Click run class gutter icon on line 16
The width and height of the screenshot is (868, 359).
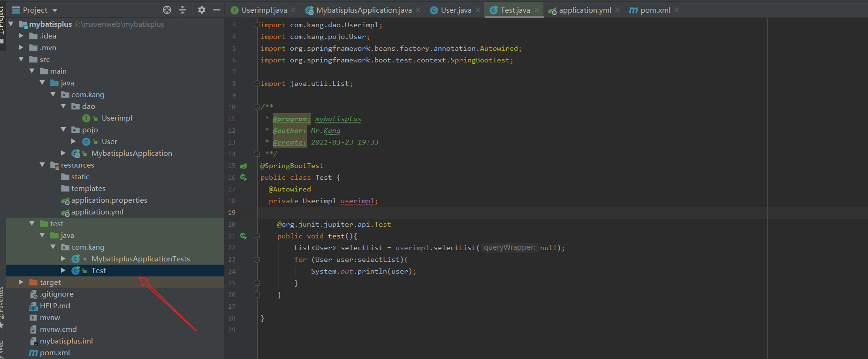point(244,177)
